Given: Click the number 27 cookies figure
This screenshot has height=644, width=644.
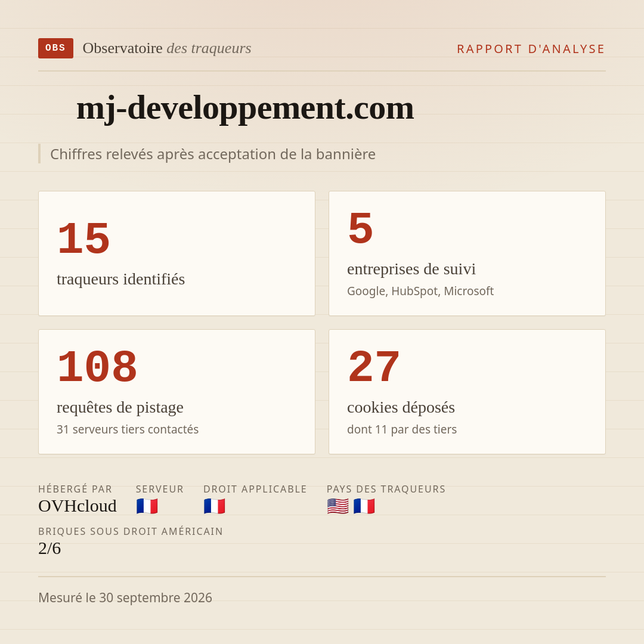Looking at the screenshot, I should (374, 367).
